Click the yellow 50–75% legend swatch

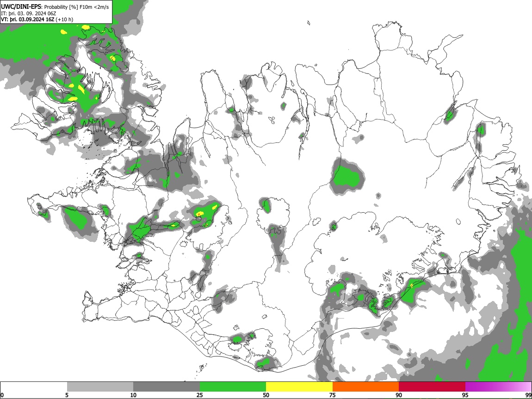tap(299, 387)
